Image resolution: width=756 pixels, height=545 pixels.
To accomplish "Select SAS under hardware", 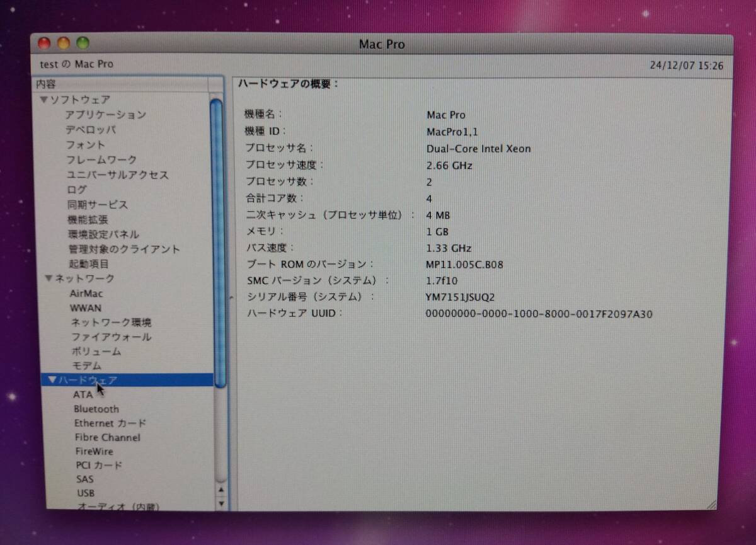I will click(x=85, y=479).
